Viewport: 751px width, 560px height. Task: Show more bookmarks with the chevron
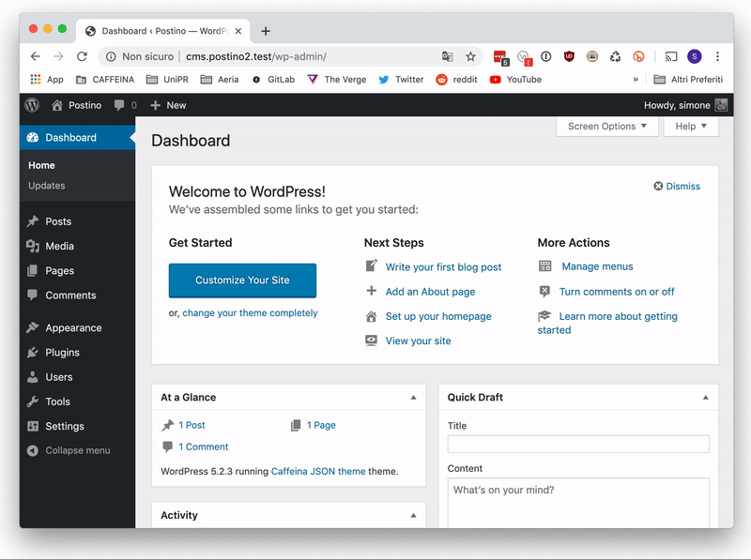[x=636, y=80]
